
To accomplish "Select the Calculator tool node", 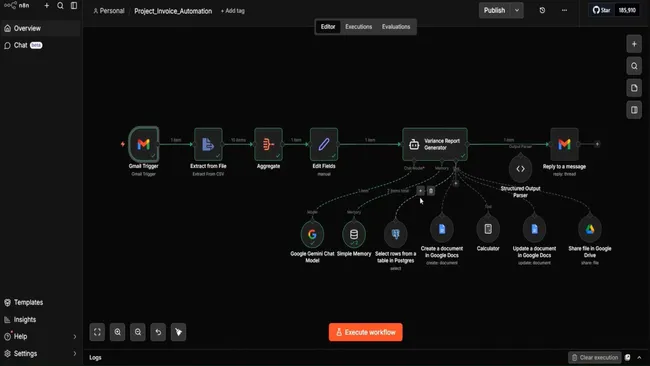I will pos(488,229).
